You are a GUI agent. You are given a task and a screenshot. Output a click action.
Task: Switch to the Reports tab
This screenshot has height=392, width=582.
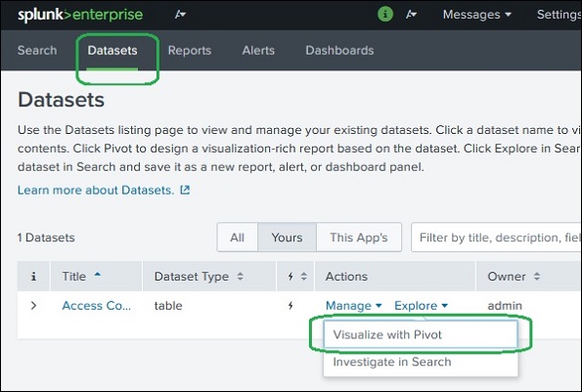(190, 51)
